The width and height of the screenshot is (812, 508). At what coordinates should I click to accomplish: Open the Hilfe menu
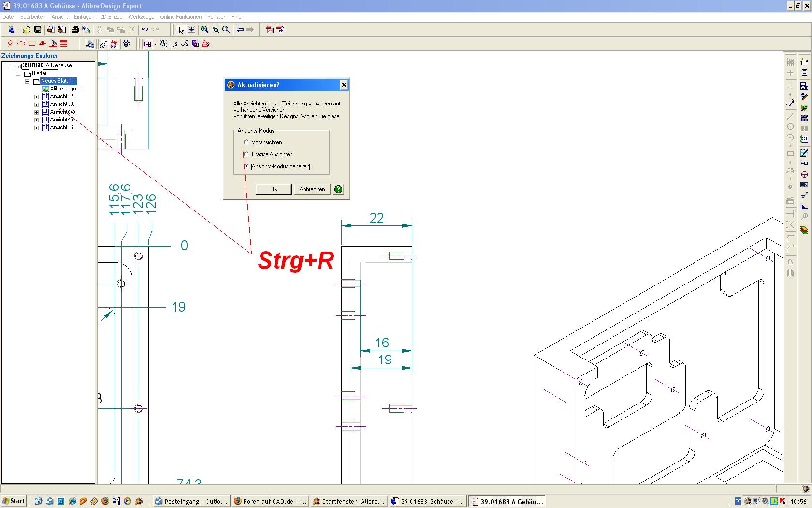point(236,17)
